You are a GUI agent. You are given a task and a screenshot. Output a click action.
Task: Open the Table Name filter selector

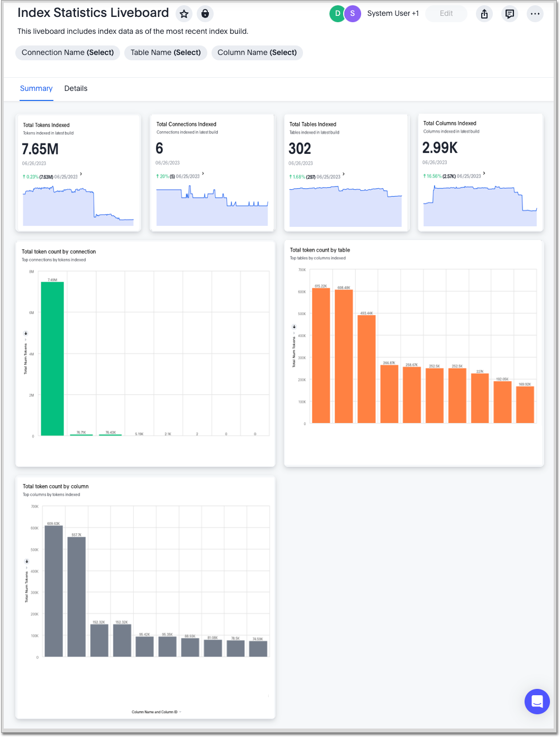point(166,52)
